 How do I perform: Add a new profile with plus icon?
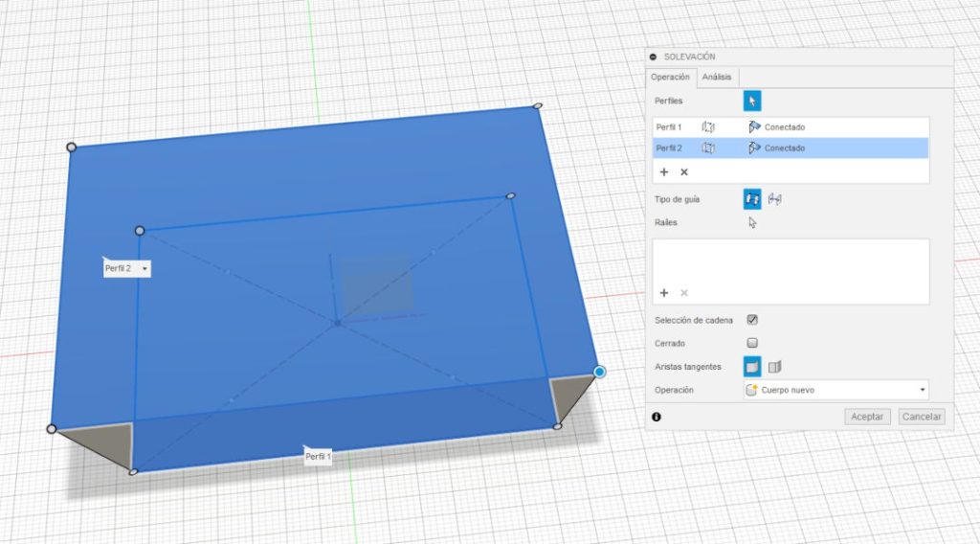click(664, 172)
